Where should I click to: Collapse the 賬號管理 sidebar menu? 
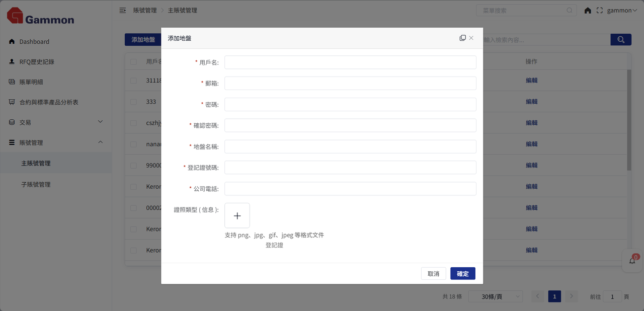(55, 143)
